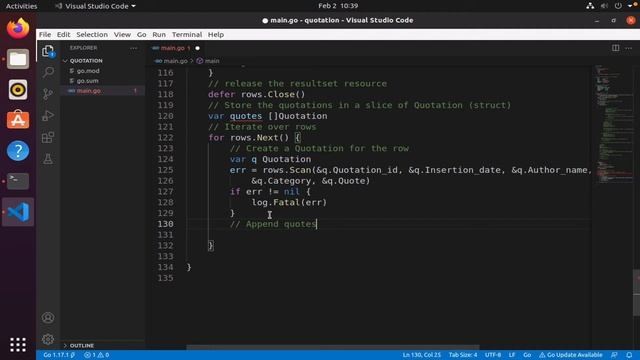Click the volume icon in the top bar
This screenshot has width=640, height=360.
[604, 6]
